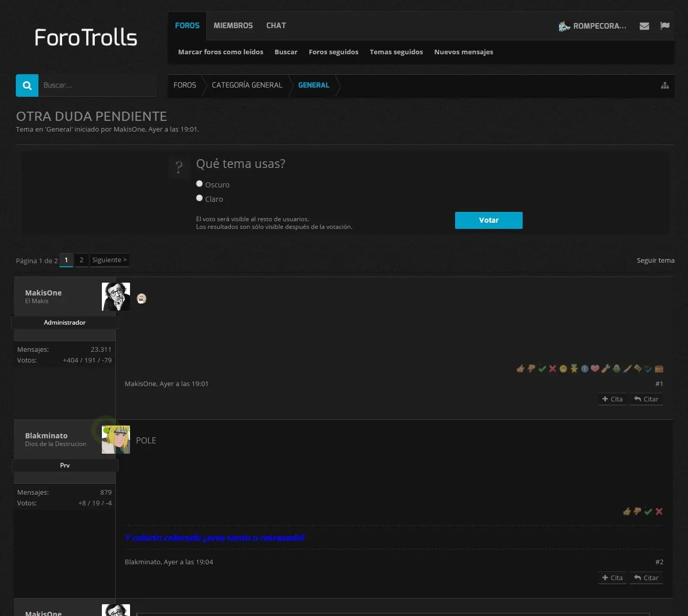Open Blakminato's avatar thumbnail
Screen dimensions: 688x616
click(116, 439)
